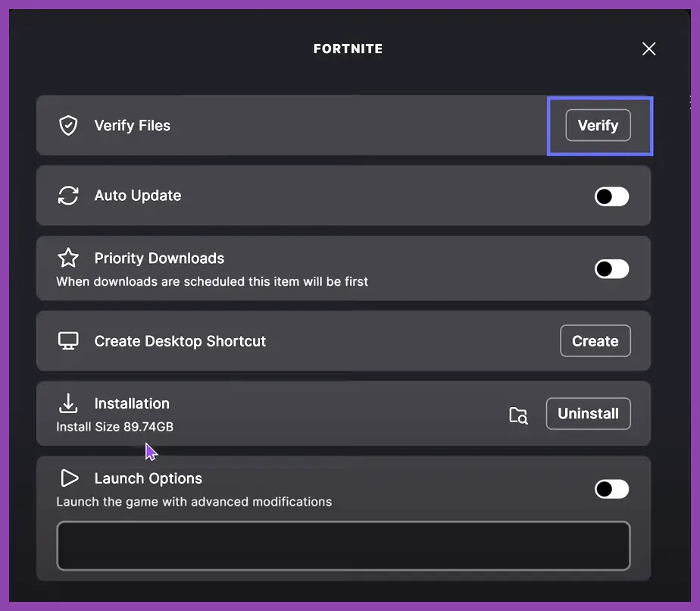700x611 pixels.
Task: Click the Priority Downloads star icon
Action: point(68,258)
